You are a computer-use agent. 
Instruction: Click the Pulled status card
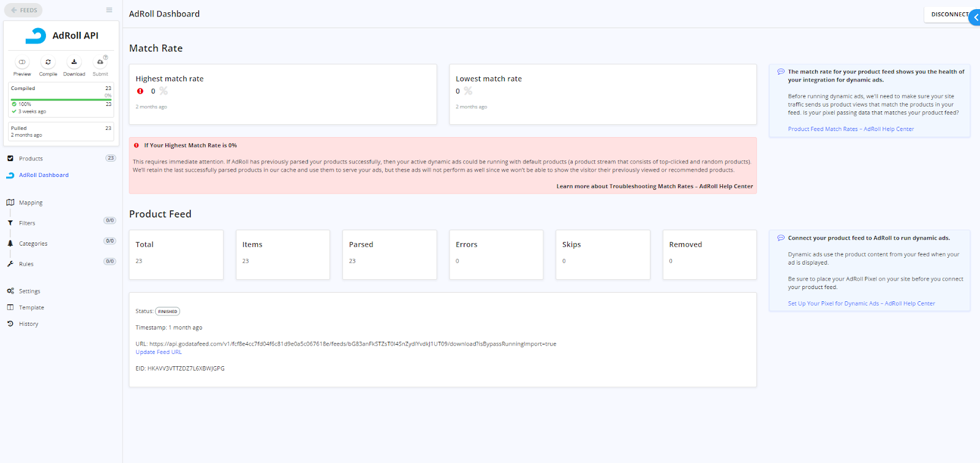pyautogui.click(x=61, y=132)
